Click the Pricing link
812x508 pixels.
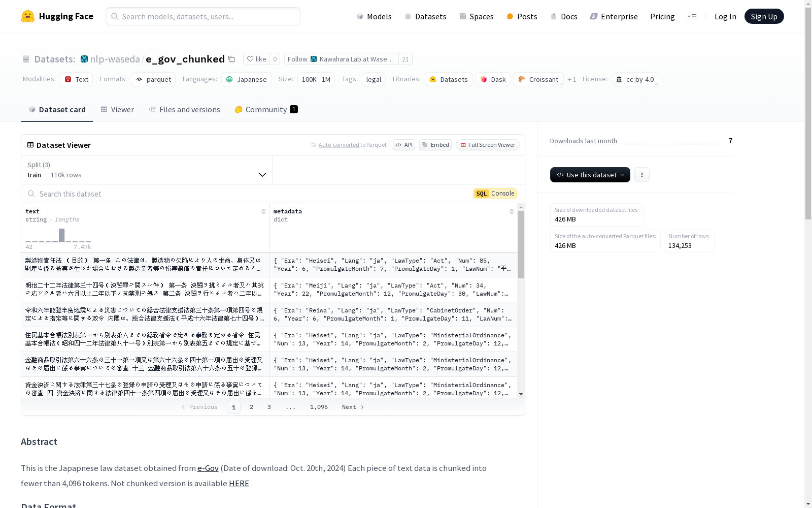(662, 16)
